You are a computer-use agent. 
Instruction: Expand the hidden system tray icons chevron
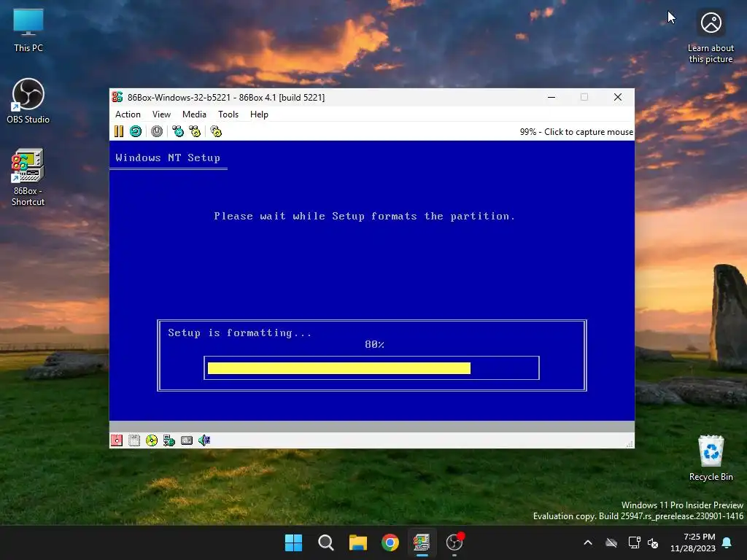click(x=588, y=542)
